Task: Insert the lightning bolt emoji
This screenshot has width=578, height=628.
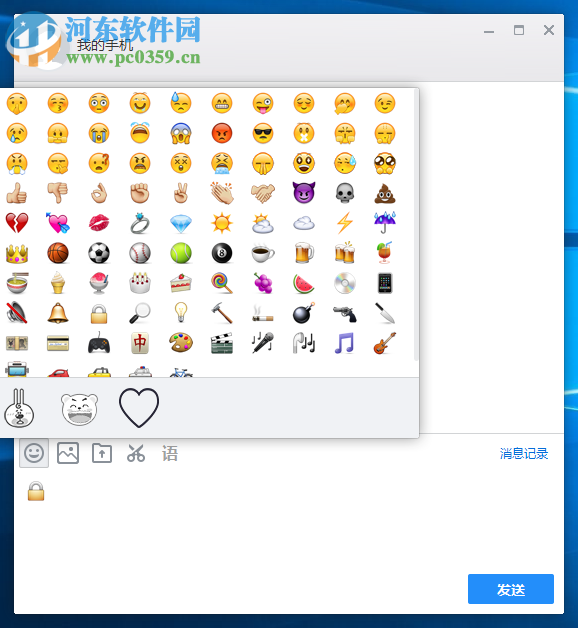Action: point(345,223)
